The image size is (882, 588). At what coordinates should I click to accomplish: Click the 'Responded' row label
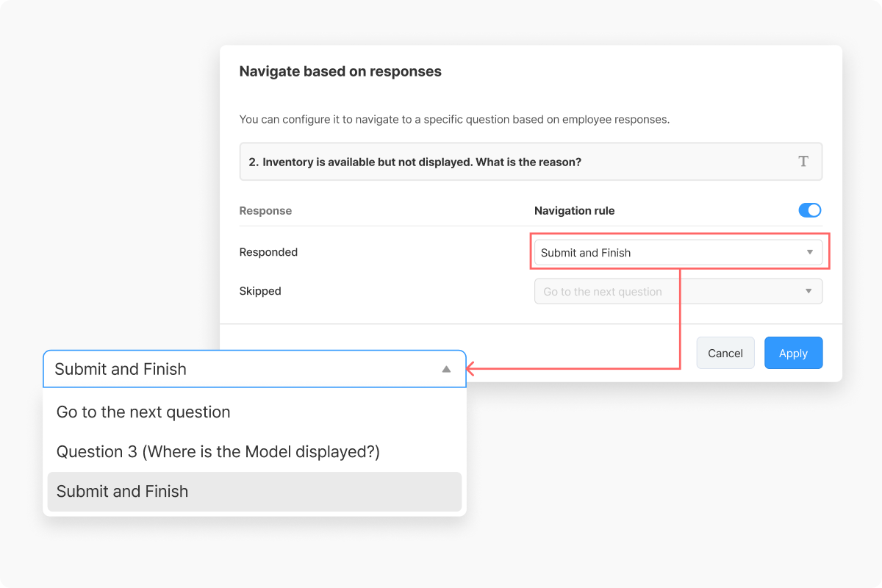[268, 252]
